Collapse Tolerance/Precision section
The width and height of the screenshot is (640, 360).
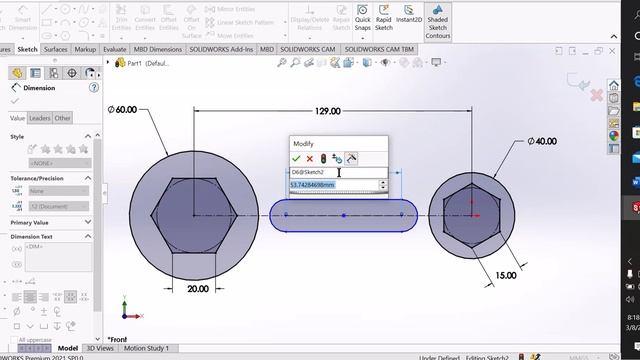tap(88, 178)
